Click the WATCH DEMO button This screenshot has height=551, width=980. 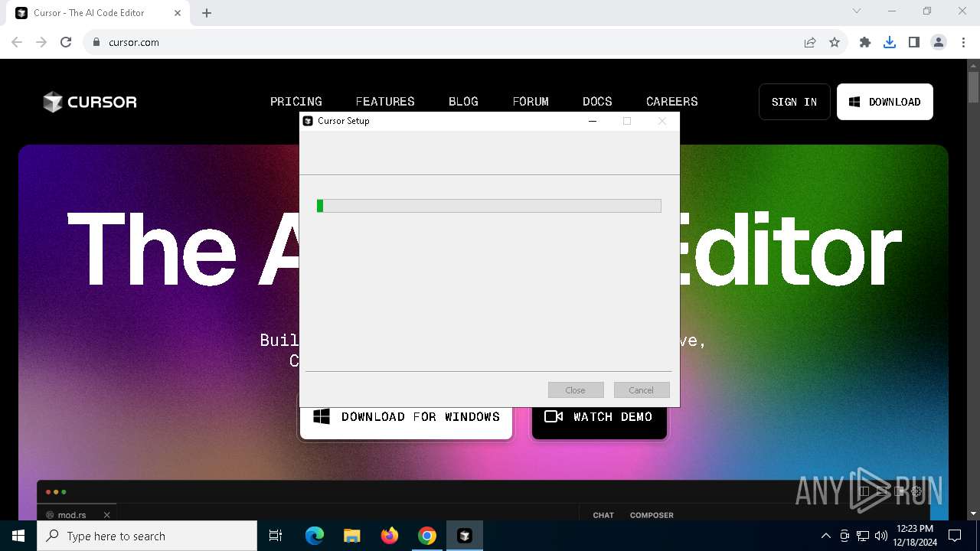(599, 419)
